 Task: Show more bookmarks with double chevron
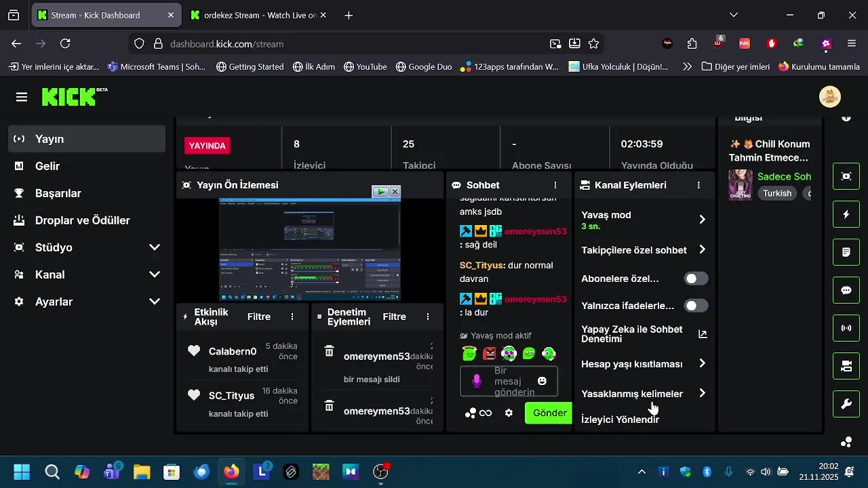687,66
